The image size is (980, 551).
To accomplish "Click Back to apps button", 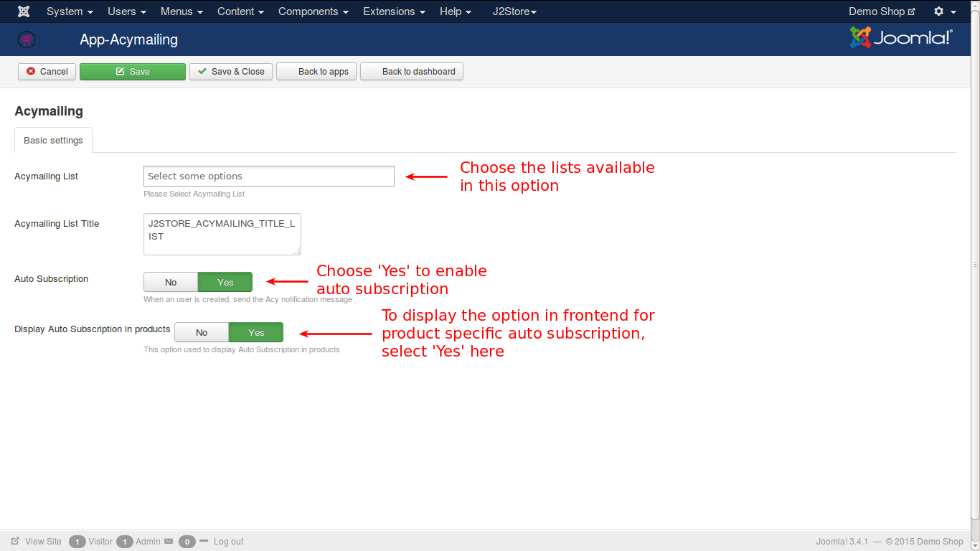I will 316,71.
